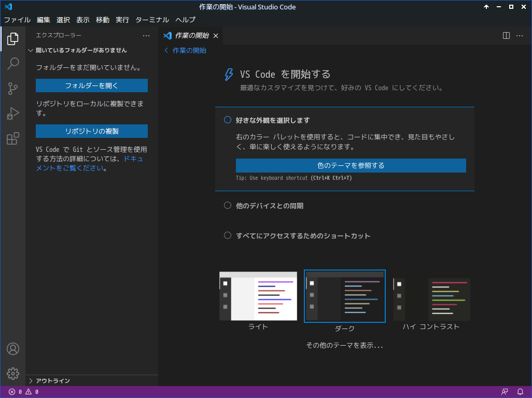The image size is (532, 398).
Task: Close the 作業の開始 tab
Action: coord(216,36)
